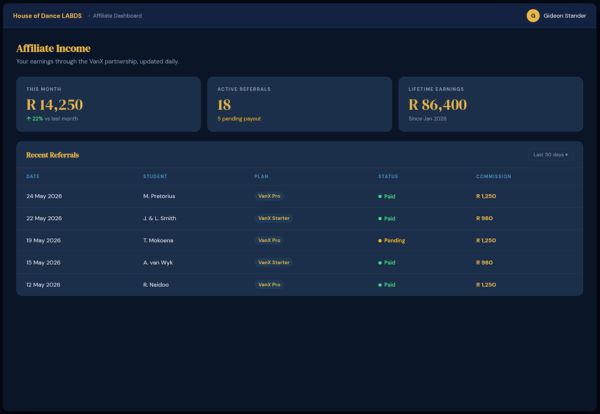Click the Pending status for T. Mokoena
The height and width of the screenshot is (414, 600).
pos(391,241)
